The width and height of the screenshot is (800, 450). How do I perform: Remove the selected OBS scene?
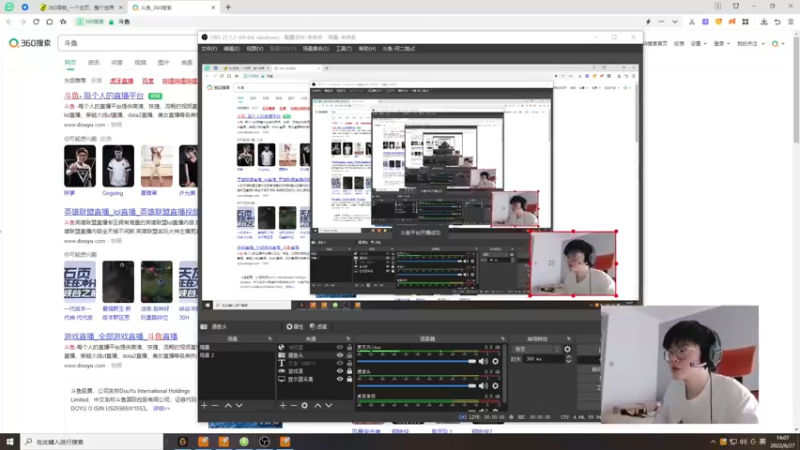pyautogui.click(x=215, y=406)
